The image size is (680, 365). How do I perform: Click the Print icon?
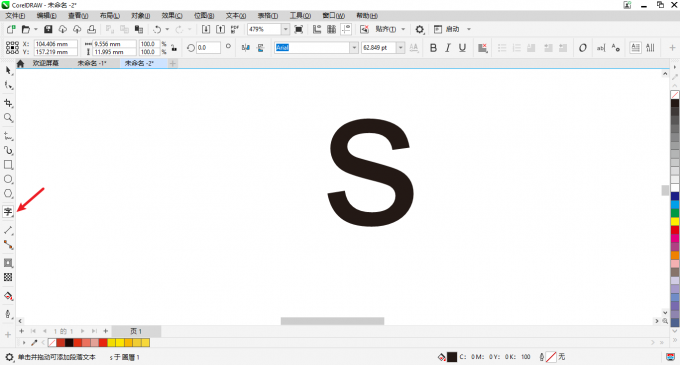pyautogui.click(x=91, y=29)
